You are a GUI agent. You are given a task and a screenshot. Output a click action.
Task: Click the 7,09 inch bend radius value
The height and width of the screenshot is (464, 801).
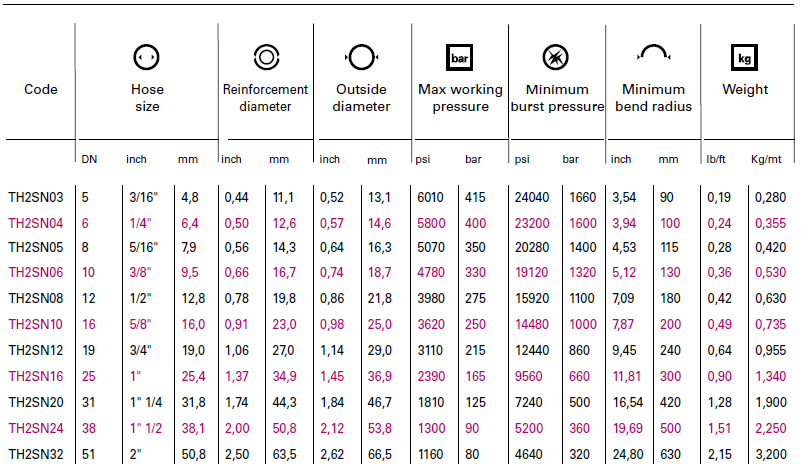pyautogui.click(x=624, y=298)
